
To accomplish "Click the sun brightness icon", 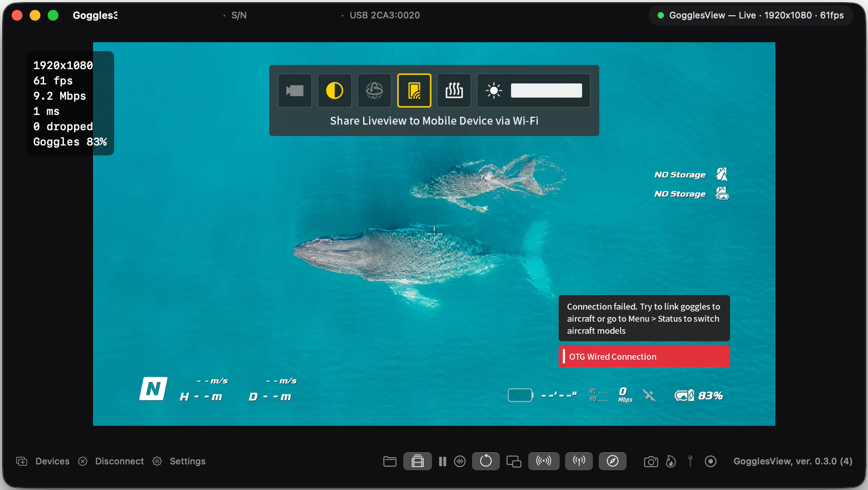I will click(x=494, y=91).
